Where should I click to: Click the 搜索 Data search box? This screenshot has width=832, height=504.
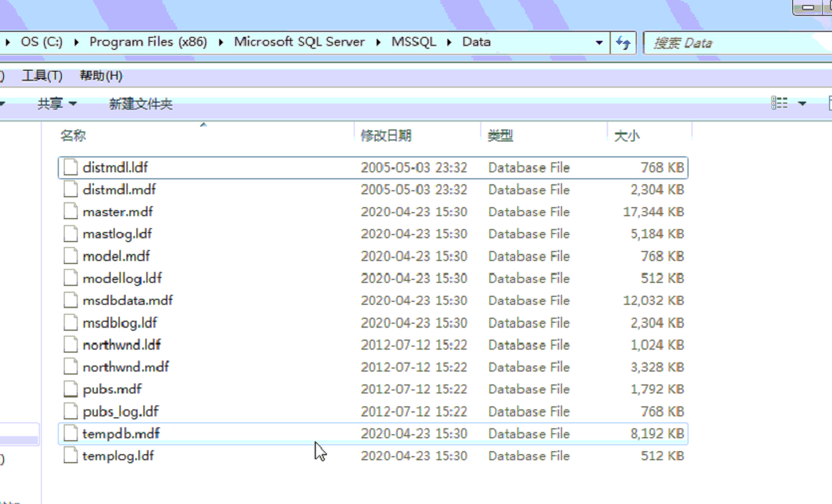(x=737, y=43)
